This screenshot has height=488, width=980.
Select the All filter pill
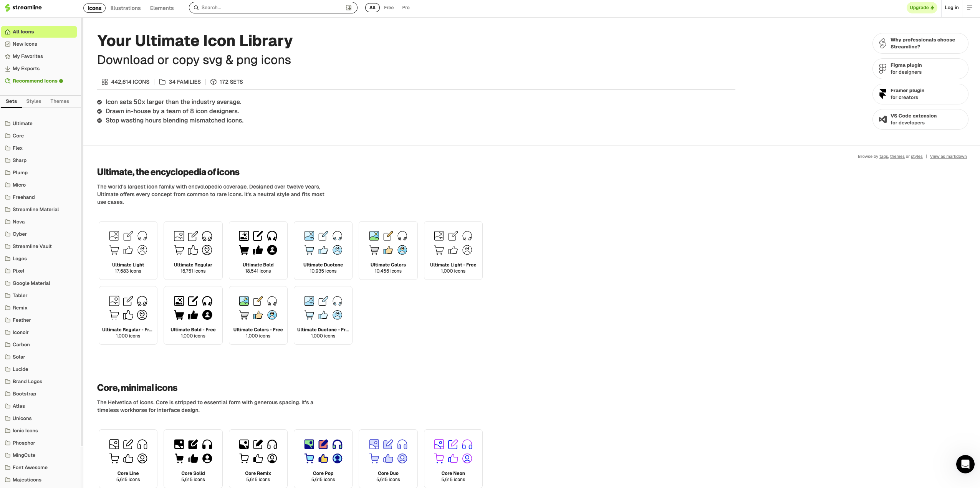(x=372, y=8)
